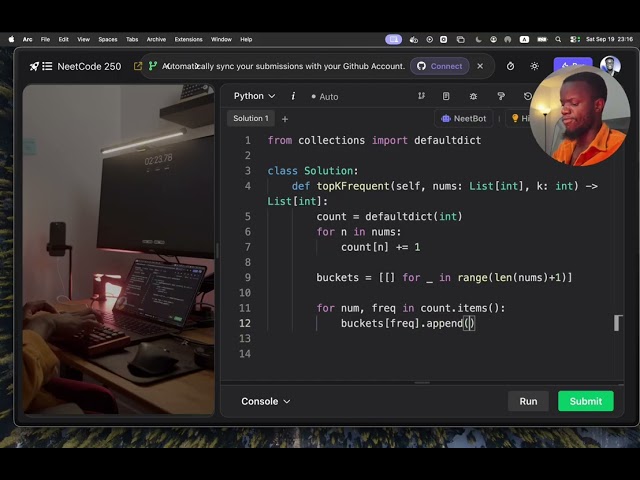Open the Help menu
640x480 pixels.
[246, 40]
